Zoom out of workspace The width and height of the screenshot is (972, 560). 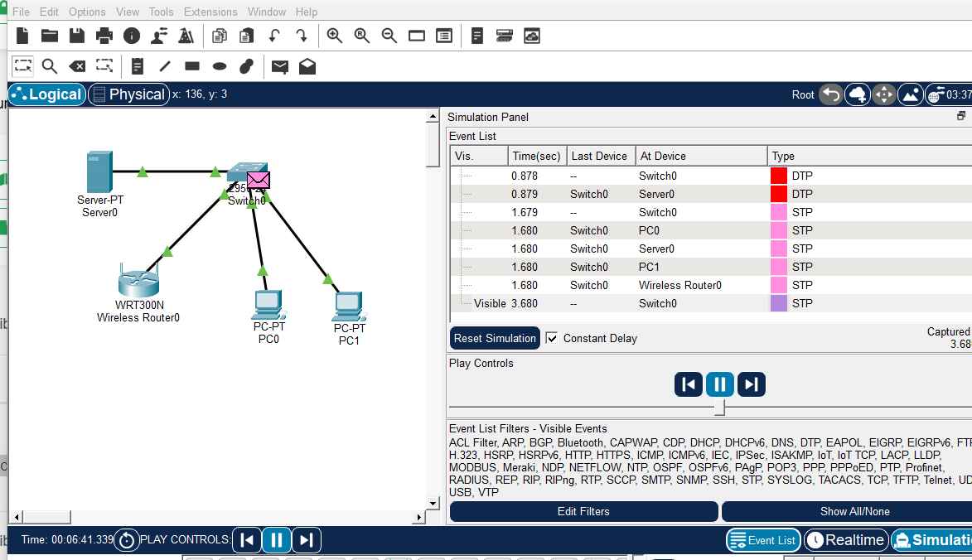click(x=389, y=36)
